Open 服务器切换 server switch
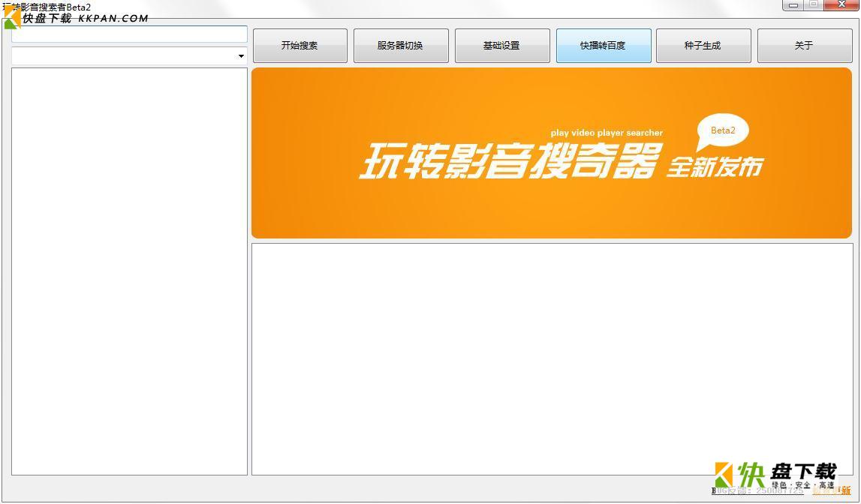This screenshot has height=504, width=861. (x=401, y=46)
